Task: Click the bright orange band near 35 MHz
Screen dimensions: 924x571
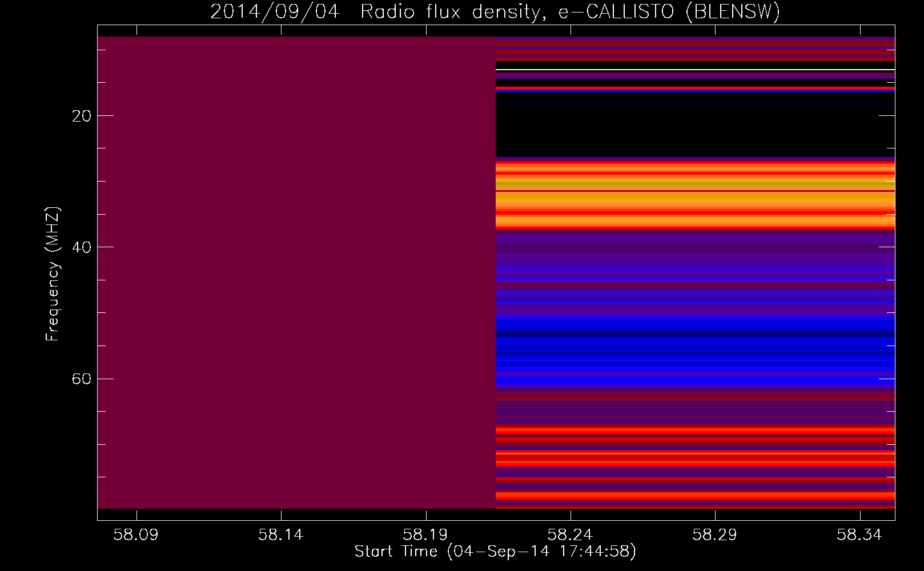Action: (x=695, y=196)
